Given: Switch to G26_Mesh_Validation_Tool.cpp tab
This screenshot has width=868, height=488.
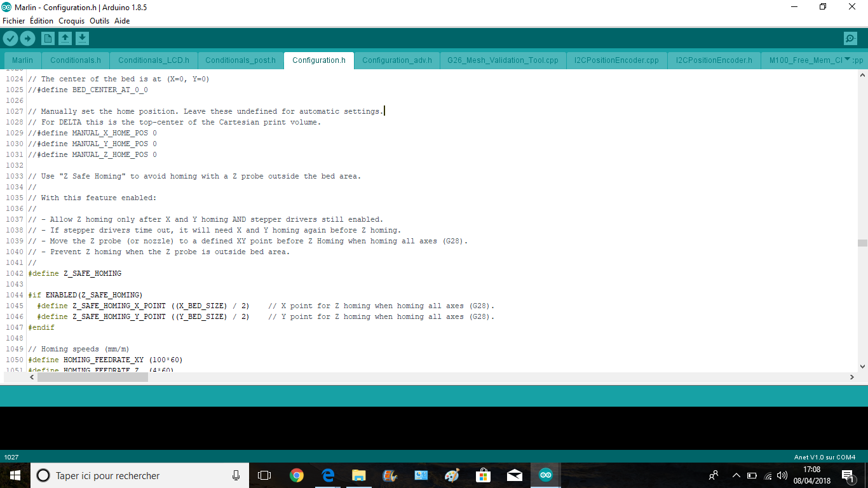Looking at the screenshot, I should point(503,60).
